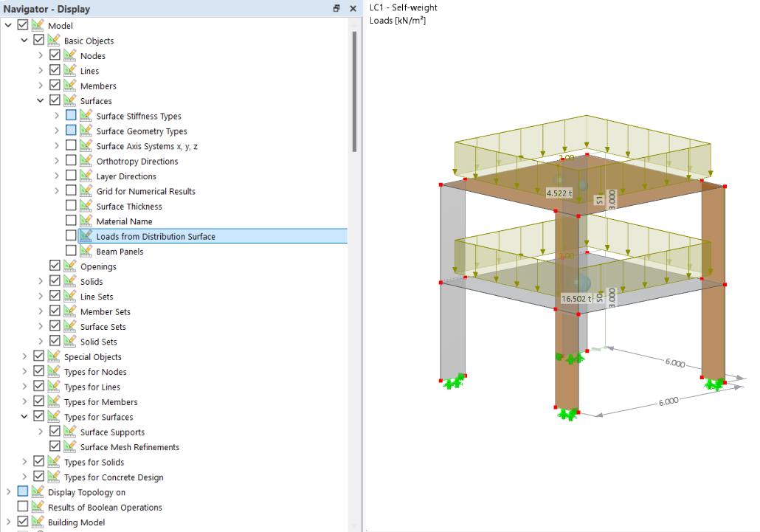Select the Types for Lines tree item
The image size is (760, 532).
click(92, 387)
